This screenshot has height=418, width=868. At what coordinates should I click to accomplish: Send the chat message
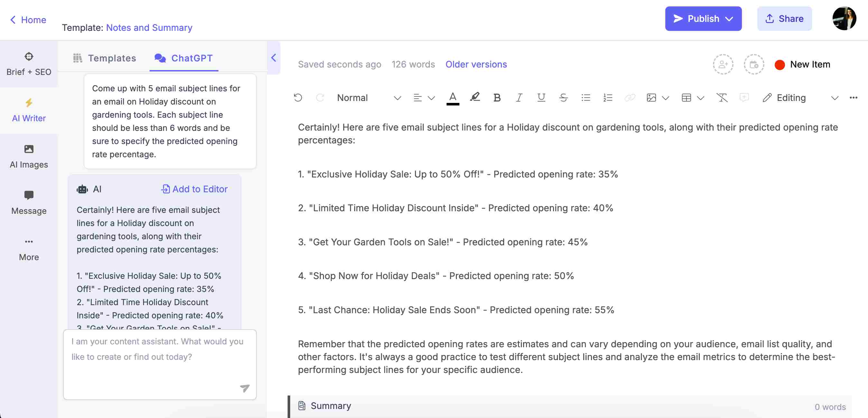point(244,388)
